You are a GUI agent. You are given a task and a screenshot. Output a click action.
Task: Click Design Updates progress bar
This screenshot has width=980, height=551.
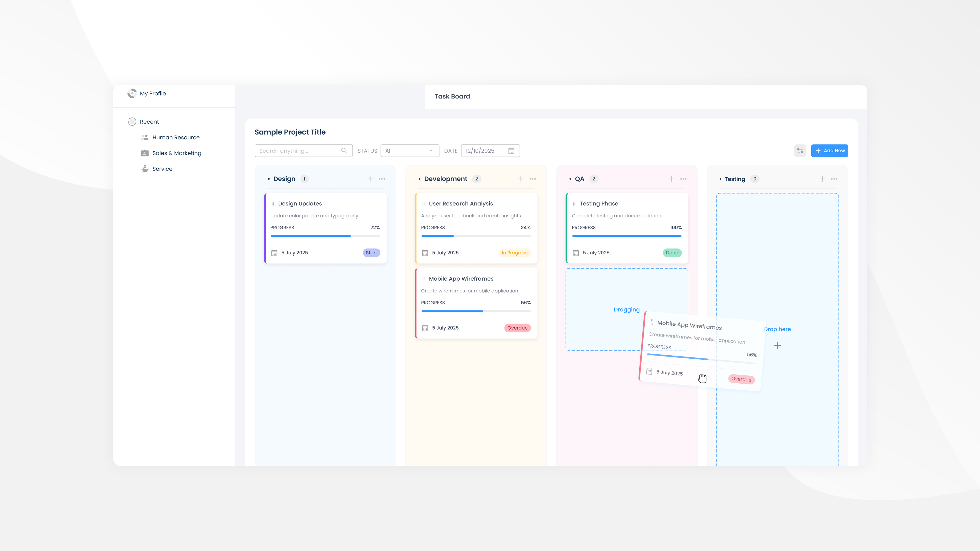tap(325, 236)
